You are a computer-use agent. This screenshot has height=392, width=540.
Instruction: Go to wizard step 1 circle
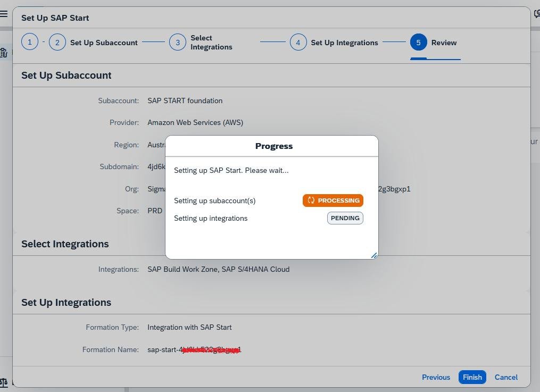[x=30, y=43]
